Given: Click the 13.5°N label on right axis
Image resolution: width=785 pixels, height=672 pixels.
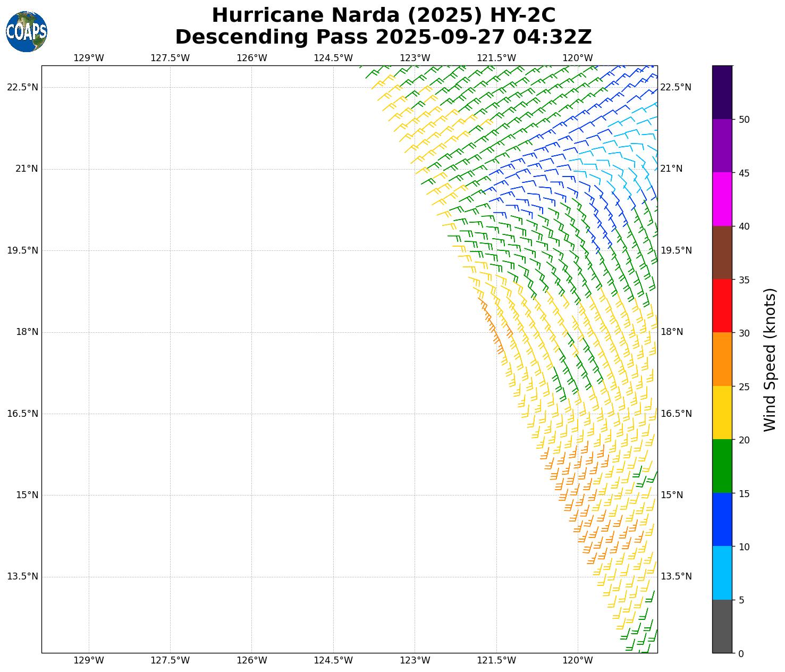Looking at the screenshot, I should tap(676, 577).
